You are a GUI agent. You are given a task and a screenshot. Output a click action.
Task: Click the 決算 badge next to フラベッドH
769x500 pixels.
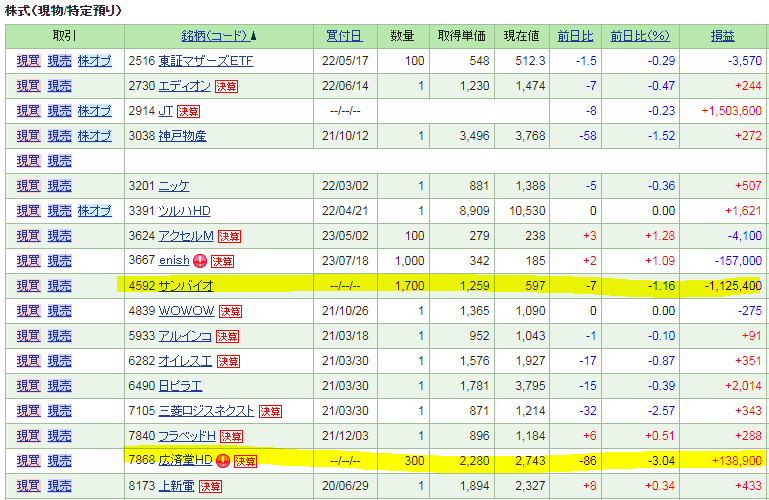click(x=231, y=437)
